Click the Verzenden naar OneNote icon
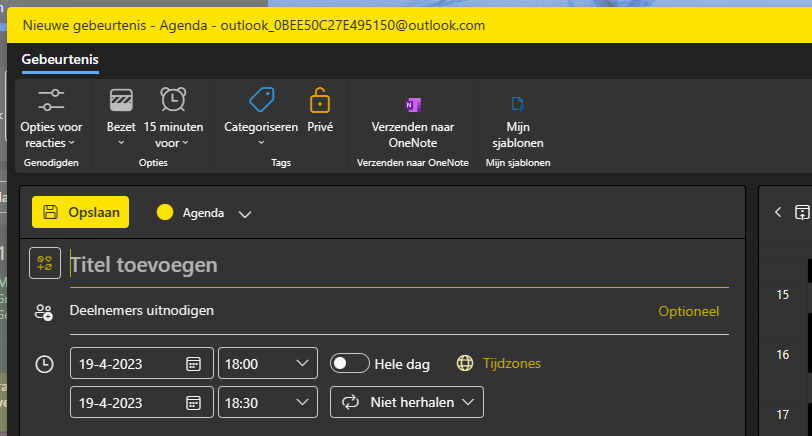 pyautogui.click(x=413, y=105)
